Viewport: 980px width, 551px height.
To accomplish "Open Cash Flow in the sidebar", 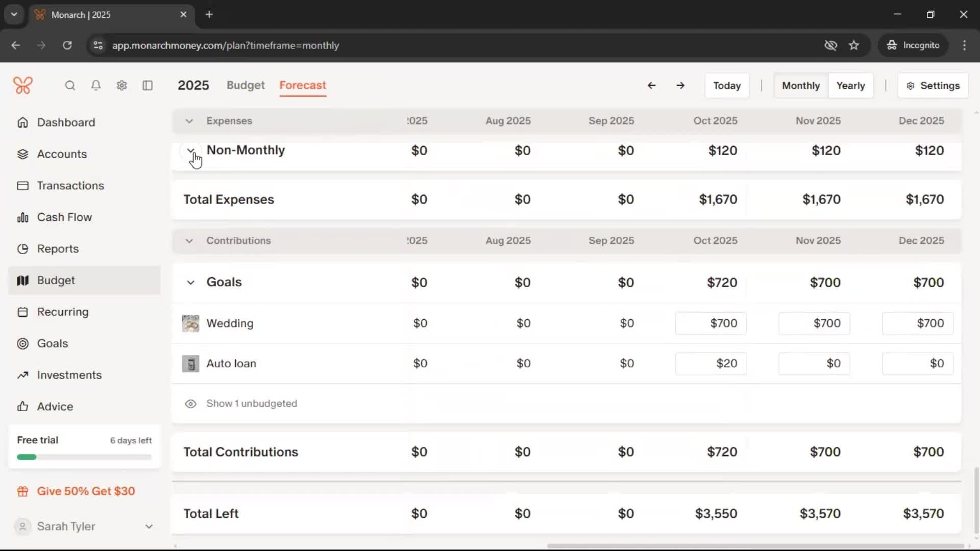I will pyautogui.click(x=64, y=217).
